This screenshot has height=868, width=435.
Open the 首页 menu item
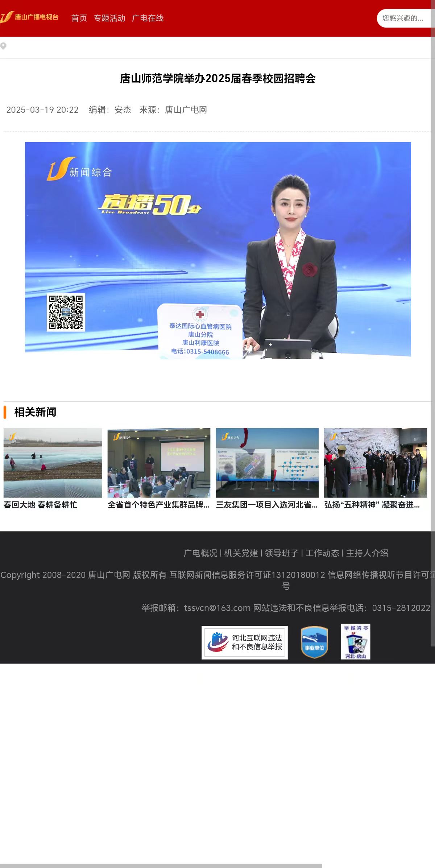click(79, 18)
